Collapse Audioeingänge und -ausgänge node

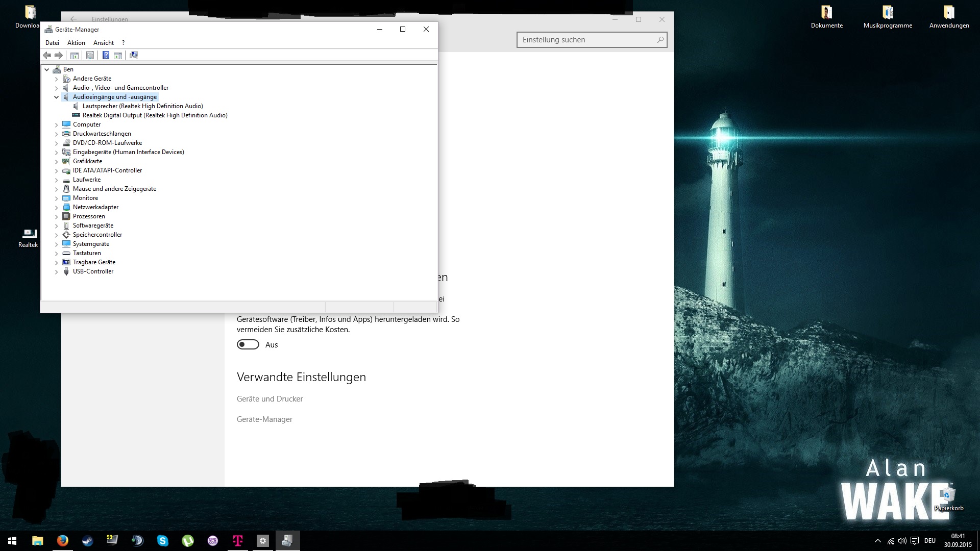[x=57, y=97]
